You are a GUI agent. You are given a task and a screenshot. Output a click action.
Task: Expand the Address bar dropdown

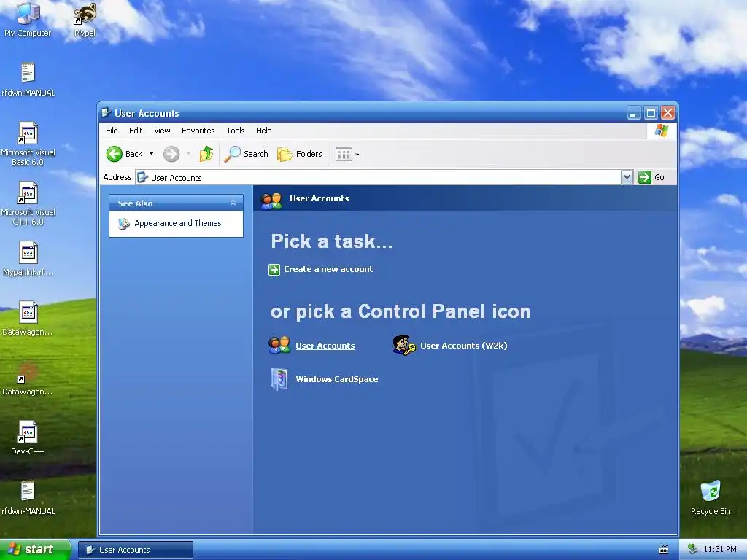tap(627, 177)
